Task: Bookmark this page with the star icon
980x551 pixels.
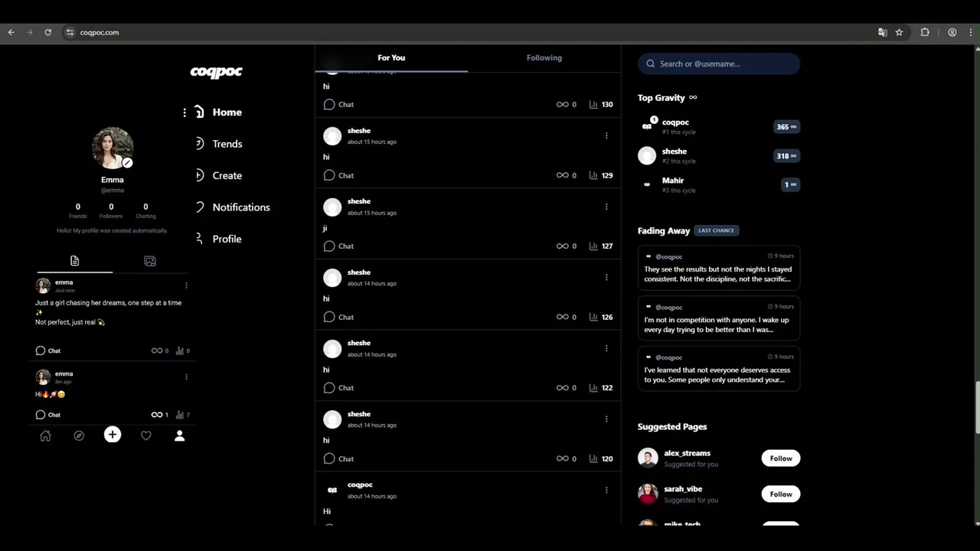Action: tap(900, 32)
